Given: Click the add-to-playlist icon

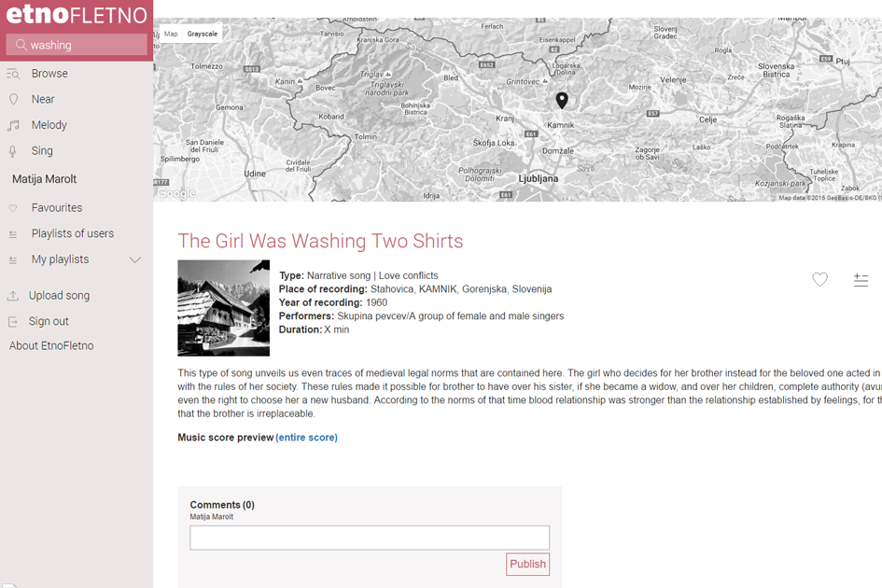Looking at the screenshot, I should (861, 280).
